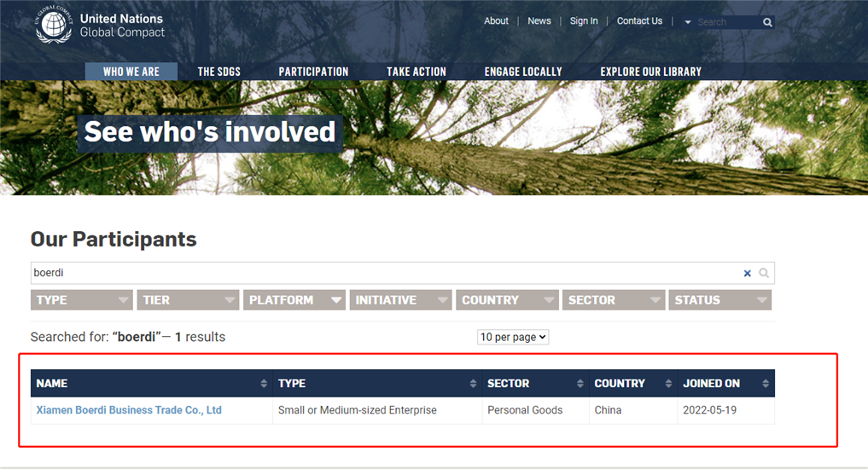Expand the INITIATIVE filter dropdown
This screenshot has height=469, width=868.
click(401, 300)
